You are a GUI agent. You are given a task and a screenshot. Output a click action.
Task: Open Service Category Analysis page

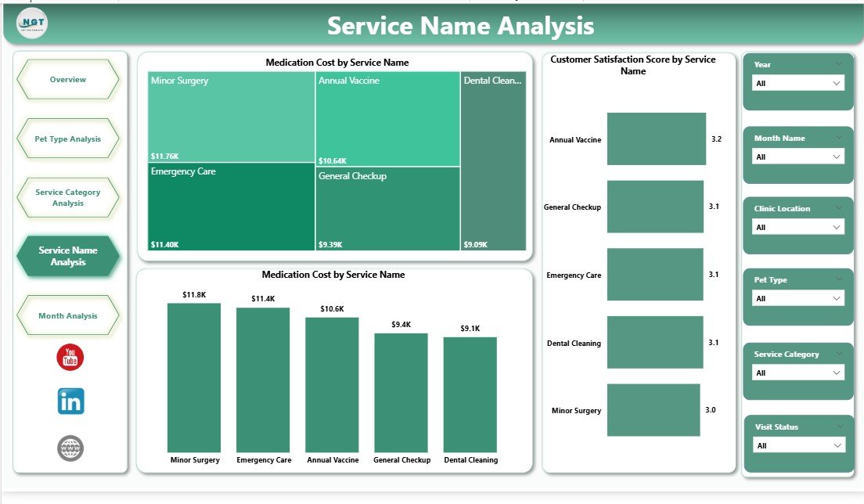[x=68, y=198]
